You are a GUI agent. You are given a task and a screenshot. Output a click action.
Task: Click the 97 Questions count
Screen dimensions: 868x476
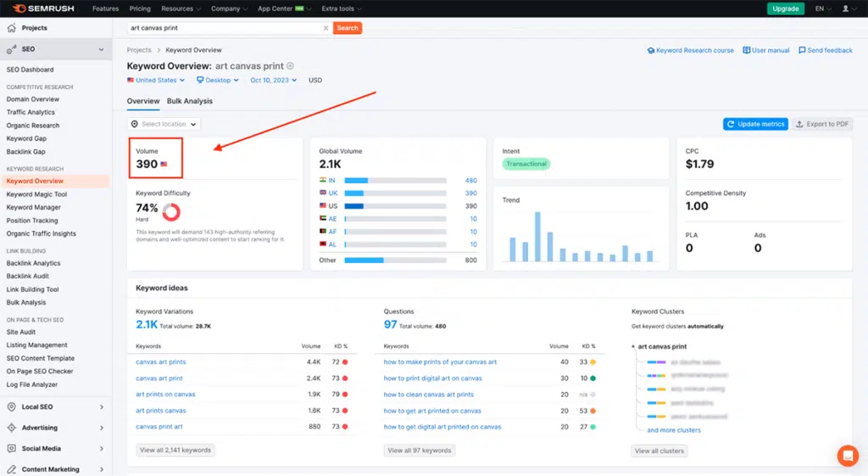click(390, 325)
